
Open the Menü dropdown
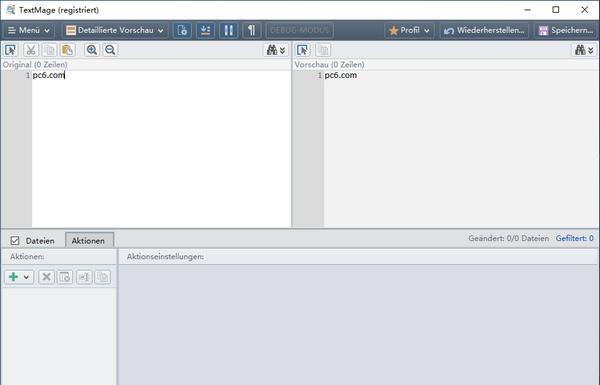(x=29, y=30)
